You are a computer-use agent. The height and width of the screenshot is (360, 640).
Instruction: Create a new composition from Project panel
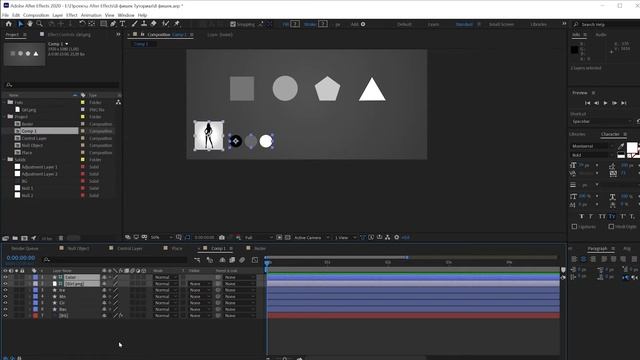click(x=24, y=238)
